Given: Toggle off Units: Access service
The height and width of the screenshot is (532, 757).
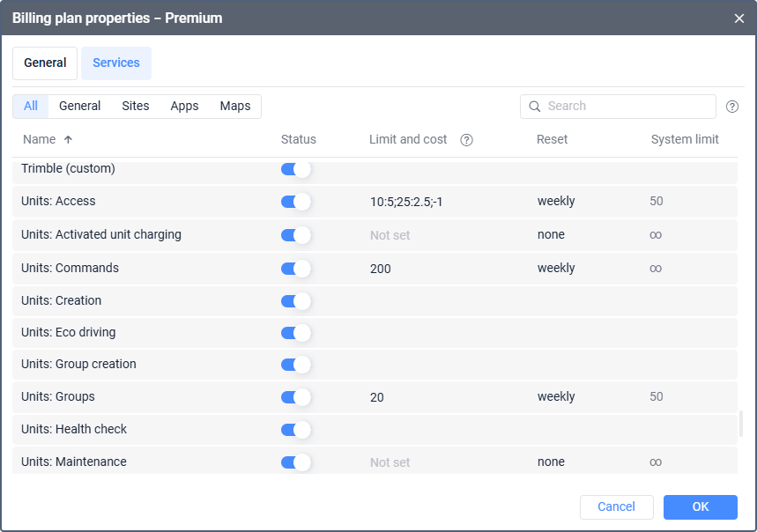Looking at the screenshot, I should [295, 202].
